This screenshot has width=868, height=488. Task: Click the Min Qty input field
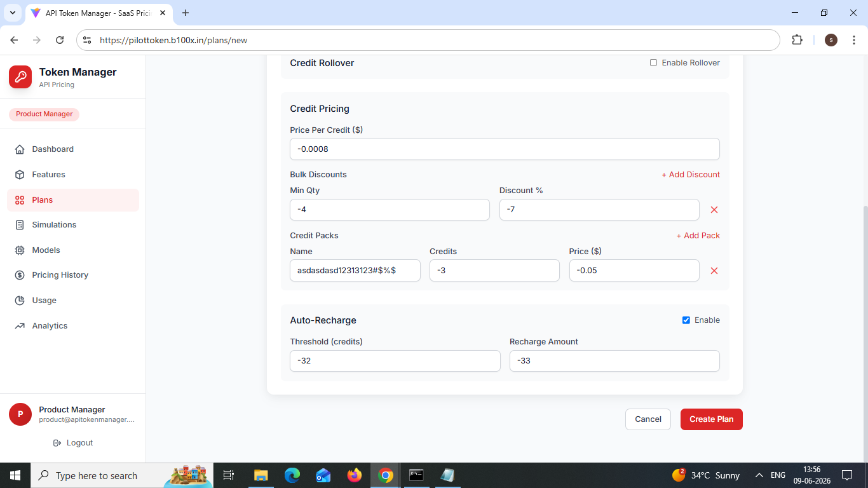click(390, 210)
